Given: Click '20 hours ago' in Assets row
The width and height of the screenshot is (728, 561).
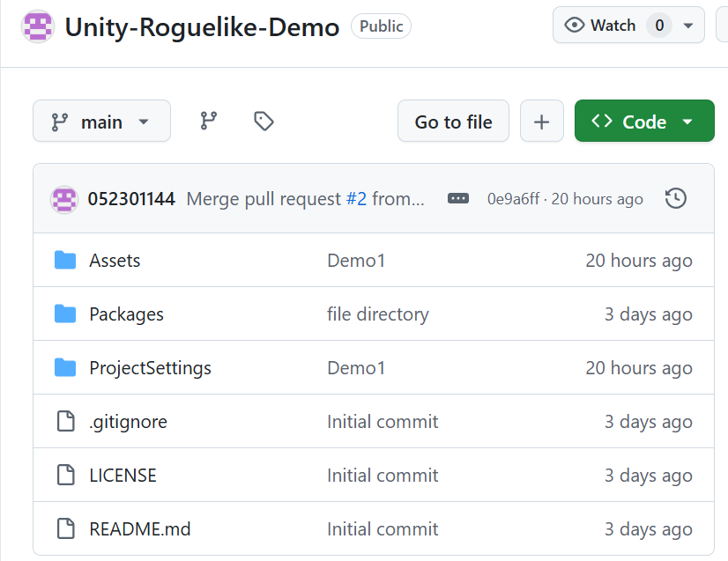Looking at the screenshot, I should pyautogui.click(x=639, y=261).
